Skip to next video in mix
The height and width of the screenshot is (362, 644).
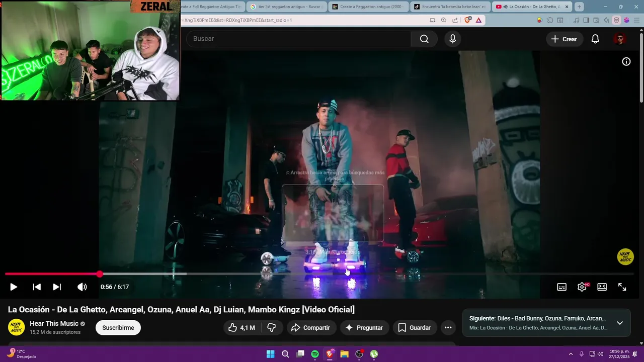click(x=57, y=287)
